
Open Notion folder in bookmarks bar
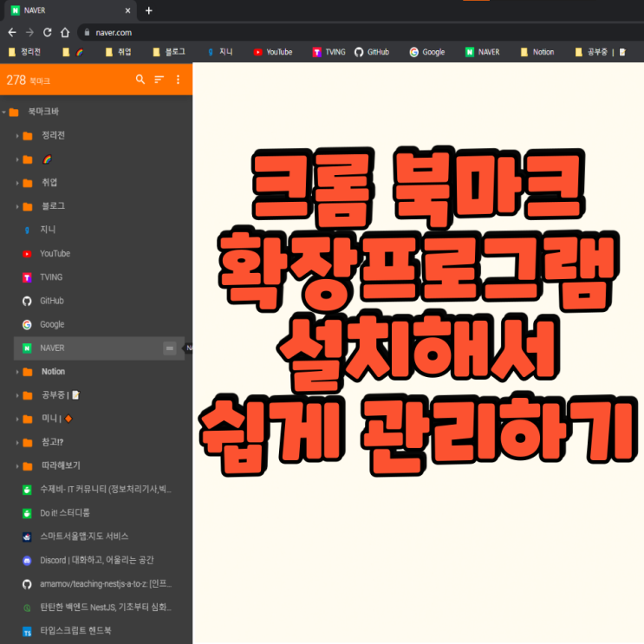pyautogui.click(x=537, y=52)
